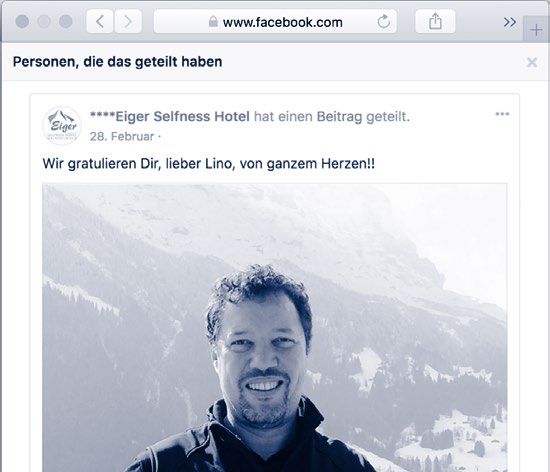Visit the ****Eiger Selfness Hotel page link

click(170, 116)
